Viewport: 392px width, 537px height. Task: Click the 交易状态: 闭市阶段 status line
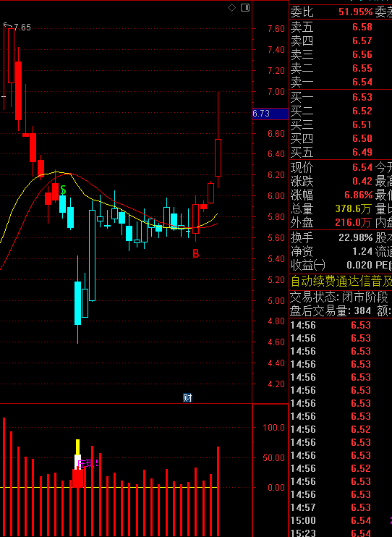339,297
